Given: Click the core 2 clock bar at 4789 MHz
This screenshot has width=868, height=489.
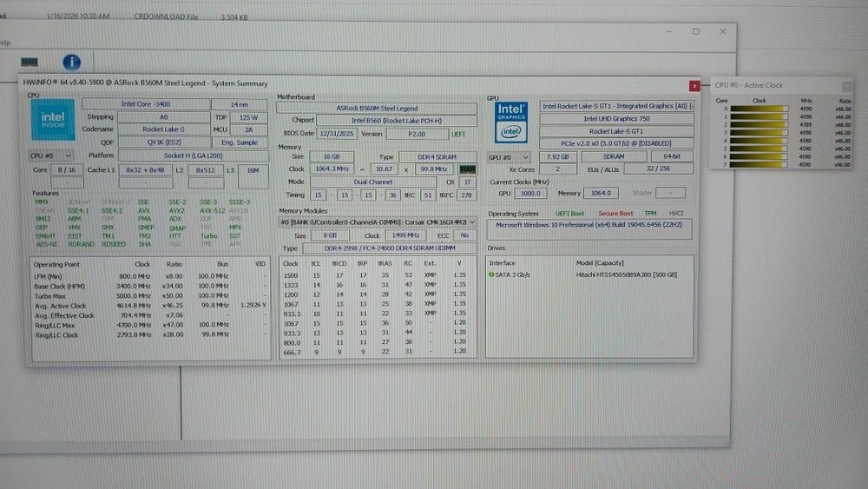Looking at the screenshot, I should click(759, 124).
